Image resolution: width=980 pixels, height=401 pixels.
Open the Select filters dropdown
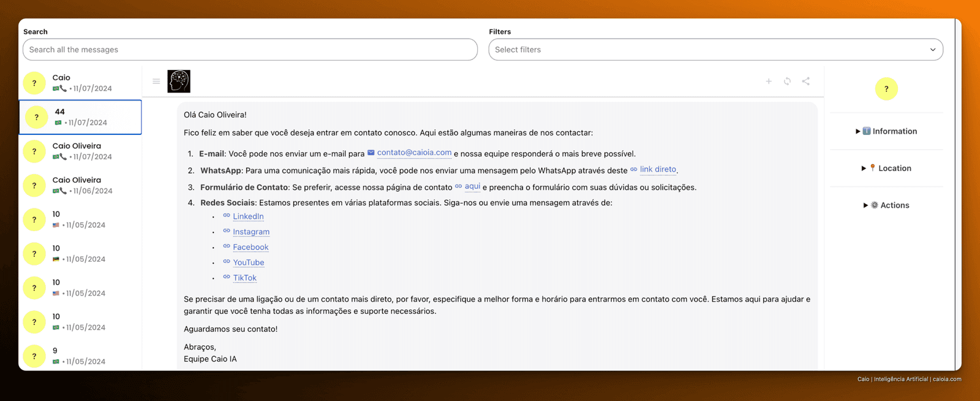[715, 50]
